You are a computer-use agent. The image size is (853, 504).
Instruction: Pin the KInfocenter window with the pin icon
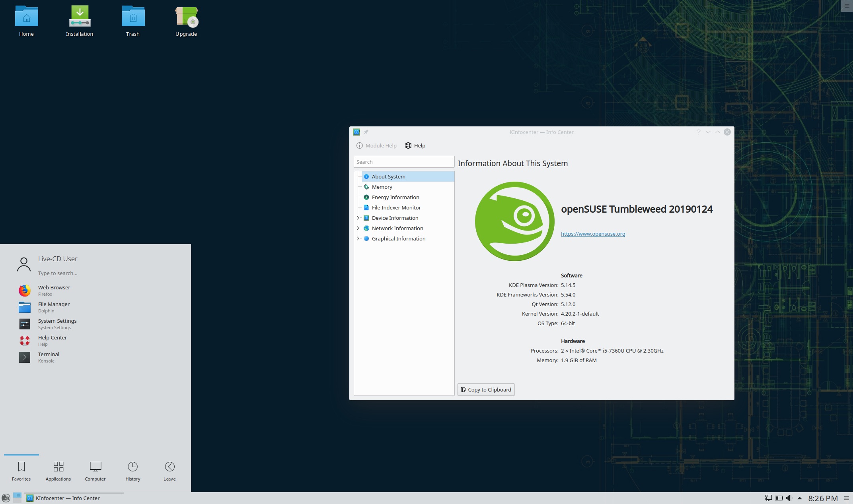[366, 132]
